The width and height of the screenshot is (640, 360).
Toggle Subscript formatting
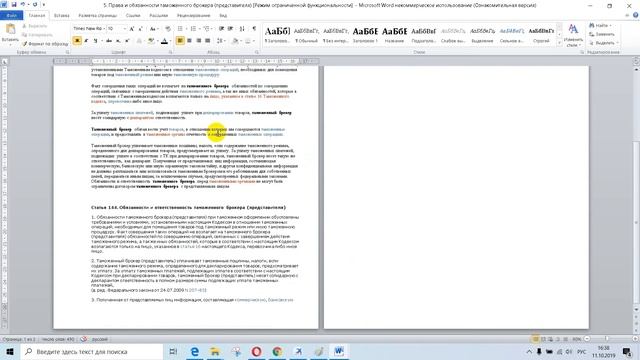pyautogui.click(x=118, y=40)
